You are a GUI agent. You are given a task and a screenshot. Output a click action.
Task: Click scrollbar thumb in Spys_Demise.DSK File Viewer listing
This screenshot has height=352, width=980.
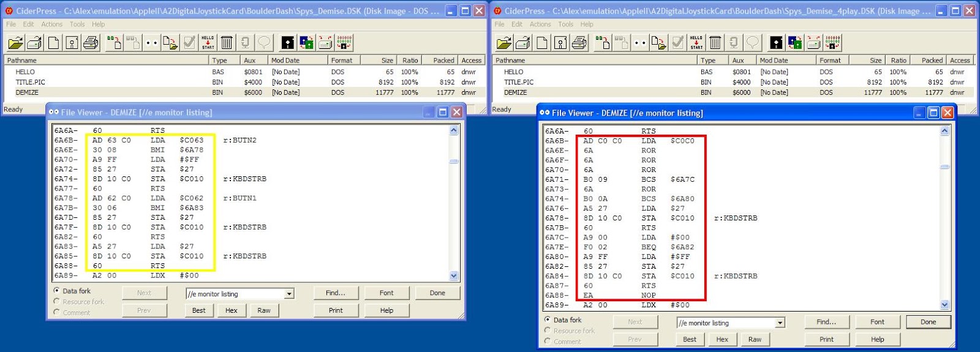454,162
